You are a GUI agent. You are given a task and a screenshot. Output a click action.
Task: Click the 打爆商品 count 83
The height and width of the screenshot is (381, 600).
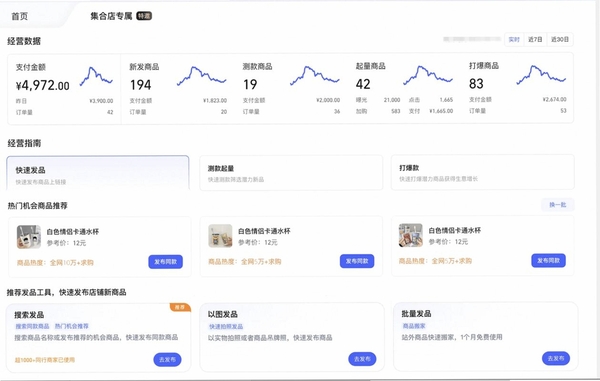(476, 84)
